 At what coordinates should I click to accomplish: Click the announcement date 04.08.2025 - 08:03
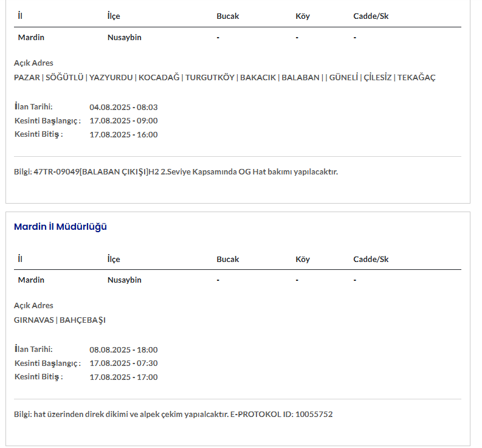[123, 107]
